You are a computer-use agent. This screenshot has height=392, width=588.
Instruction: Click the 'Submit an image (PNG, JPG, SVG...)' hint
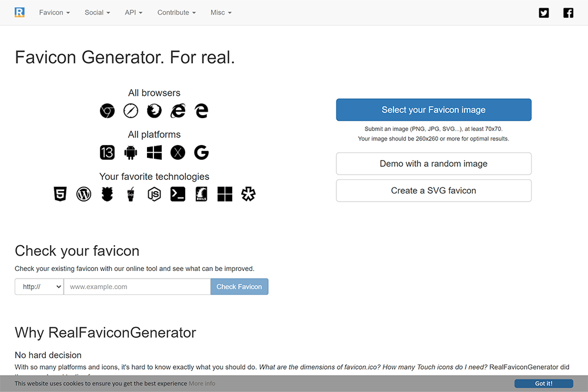pos(433,129)
